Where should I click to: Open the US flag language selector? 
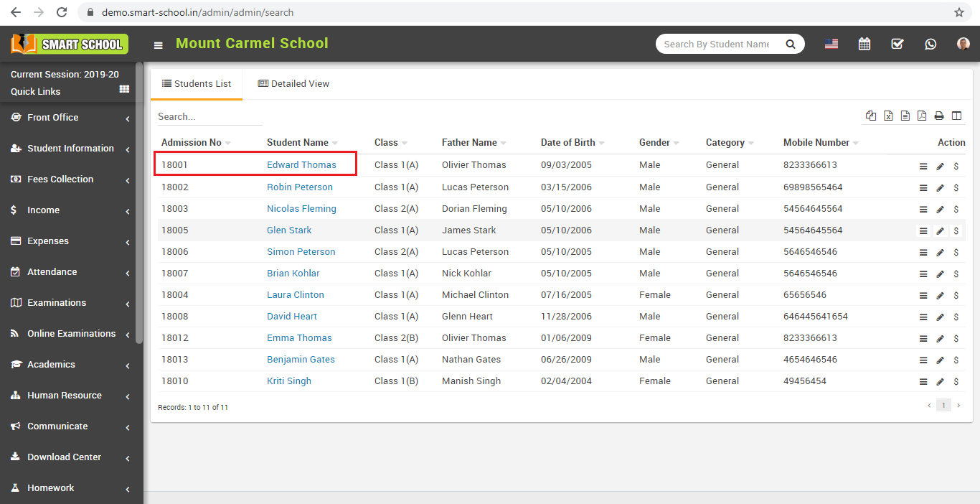click(831, 44)
